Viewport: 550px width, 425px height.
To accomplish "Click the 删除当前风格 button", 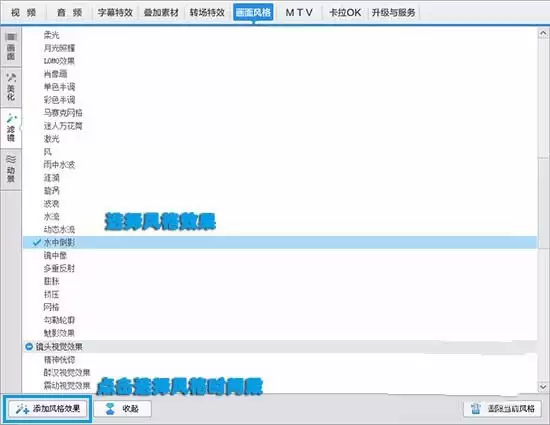I will point(502,409).
